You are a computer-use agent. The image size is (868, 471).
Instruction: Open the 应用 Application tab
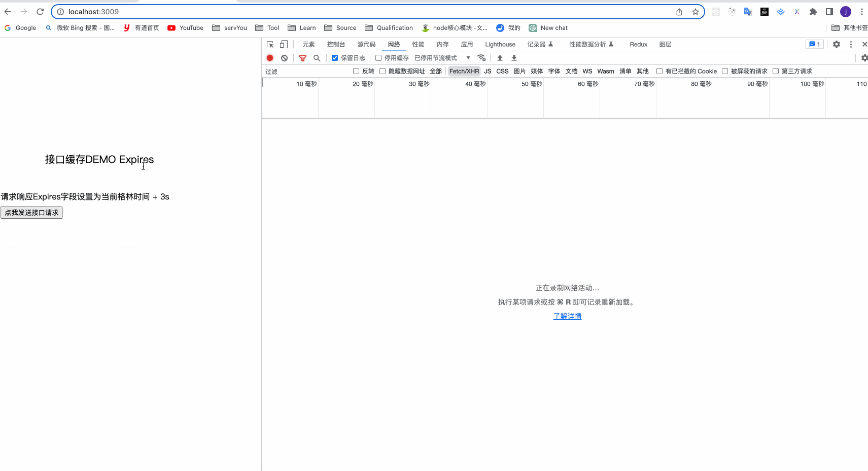[467, 44]
